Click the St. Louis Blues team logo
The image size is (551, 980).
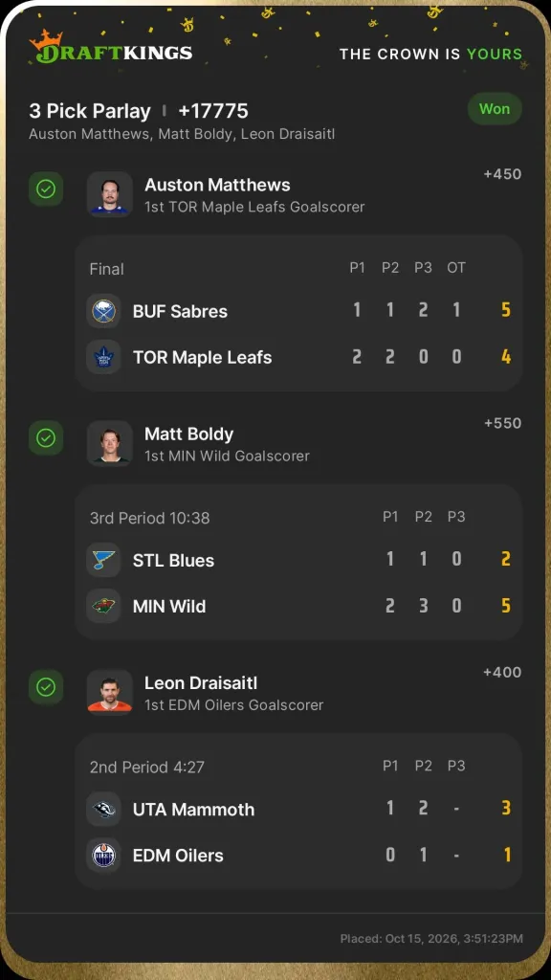tap(103, 560)
